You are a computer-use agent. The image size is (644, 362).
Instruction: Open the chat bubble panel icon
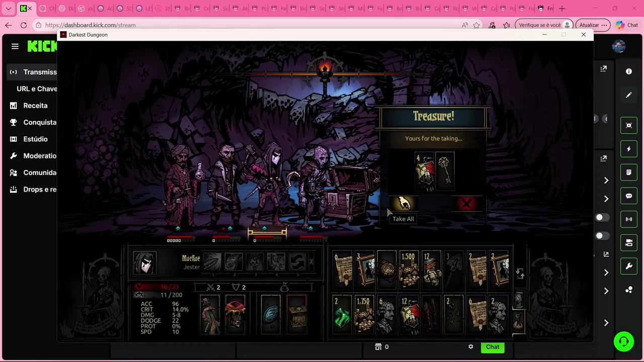[629, 196]
